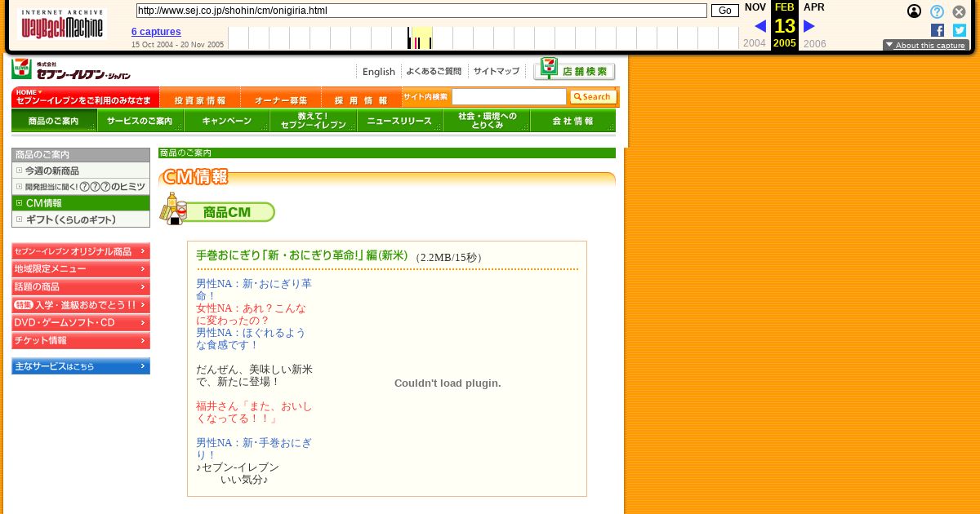
Task: Open the Wayback Machine logo
Action: coord(63,24)
